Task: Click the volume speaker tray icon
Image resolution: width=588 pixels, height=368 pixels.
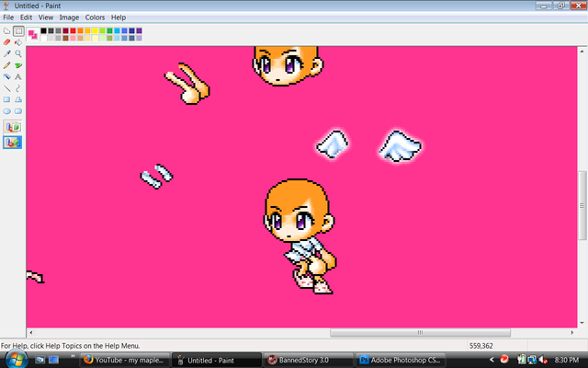Action: [x=543, y=360]
